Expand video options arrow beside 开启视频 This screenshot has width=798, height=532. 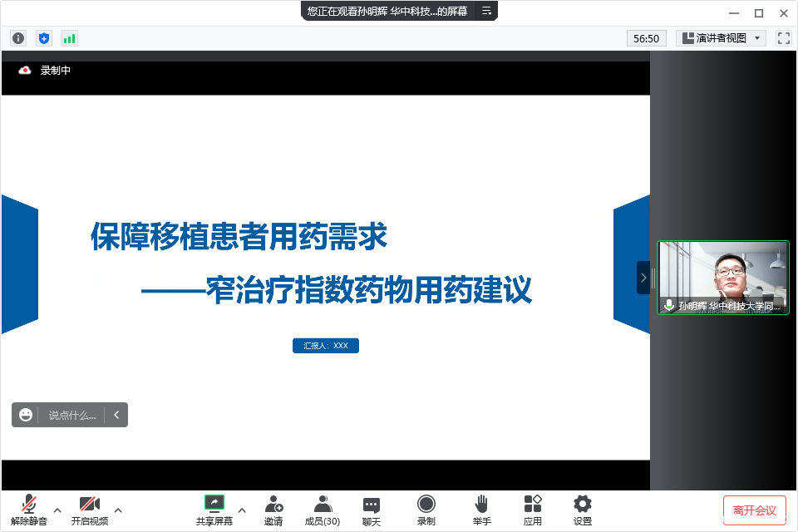(118, 510)
